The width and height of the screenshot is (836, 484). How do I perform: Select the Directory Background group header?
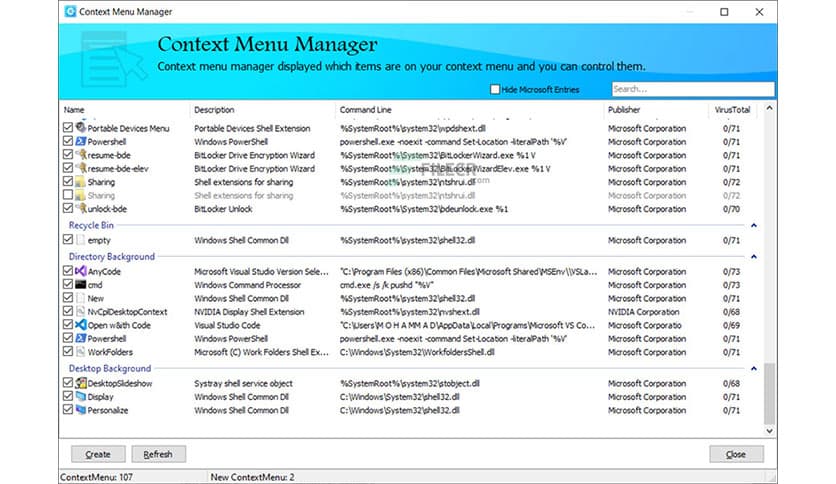(x=111, y=256)
